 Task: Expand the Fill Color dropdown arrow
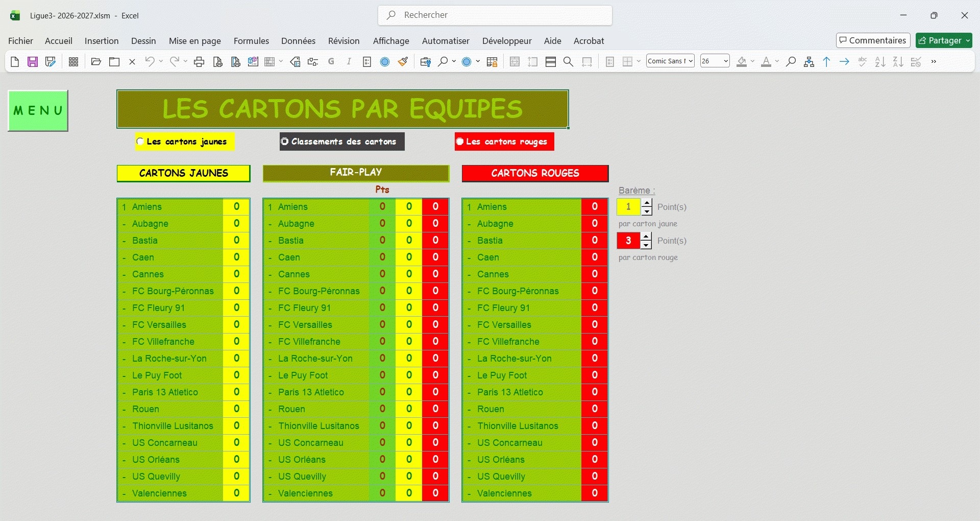753,62
